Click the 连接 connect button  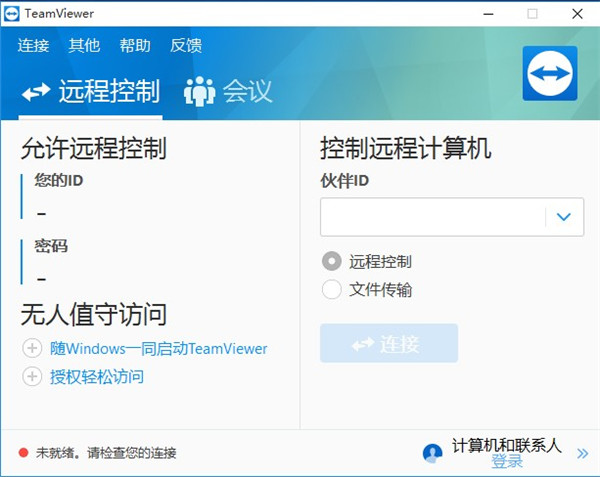click(x=389, y=343)
